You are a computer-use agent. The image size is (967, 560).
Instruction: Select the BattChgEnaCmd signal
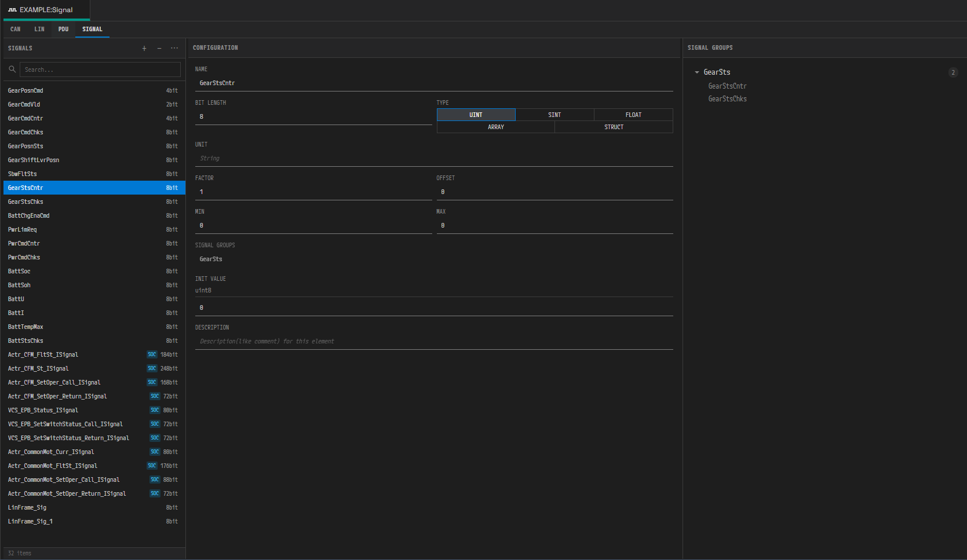point(94,215)
